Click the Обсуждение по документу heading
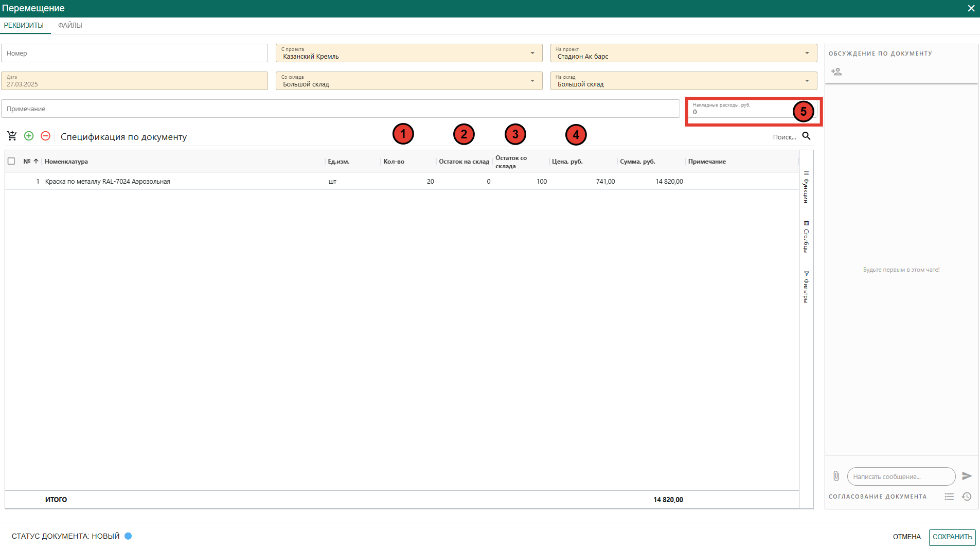 880,54
